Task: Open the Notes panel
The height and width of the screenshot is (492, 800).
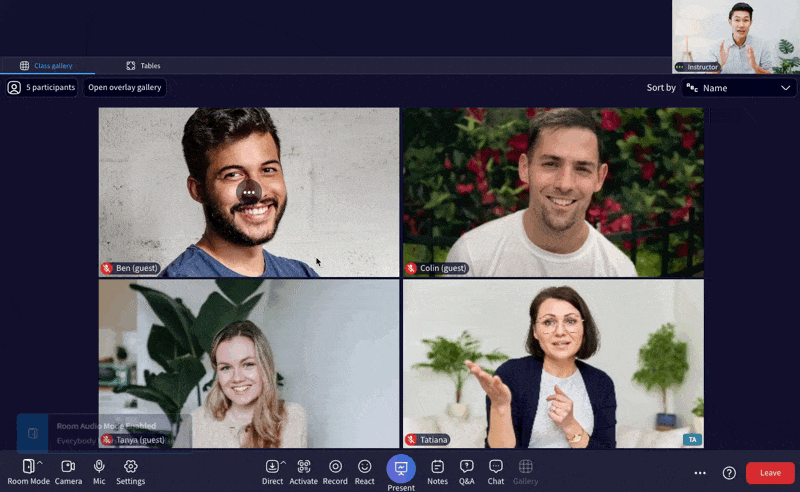Action: click(437, 472)
